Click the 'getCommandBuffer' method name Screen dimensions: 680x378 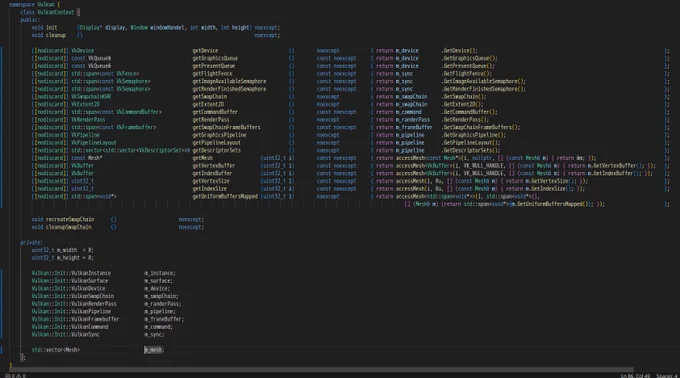click(x=215, y=112)
